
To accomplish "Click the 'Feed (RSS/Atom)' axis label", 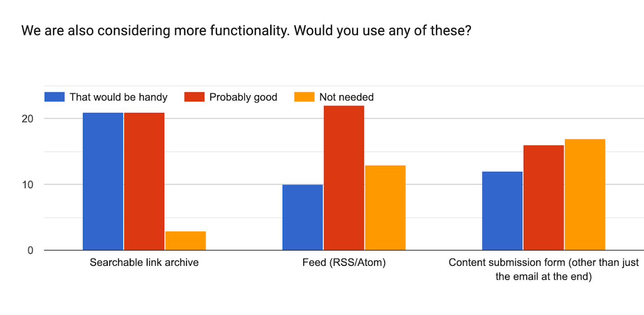I will point(344,262).
